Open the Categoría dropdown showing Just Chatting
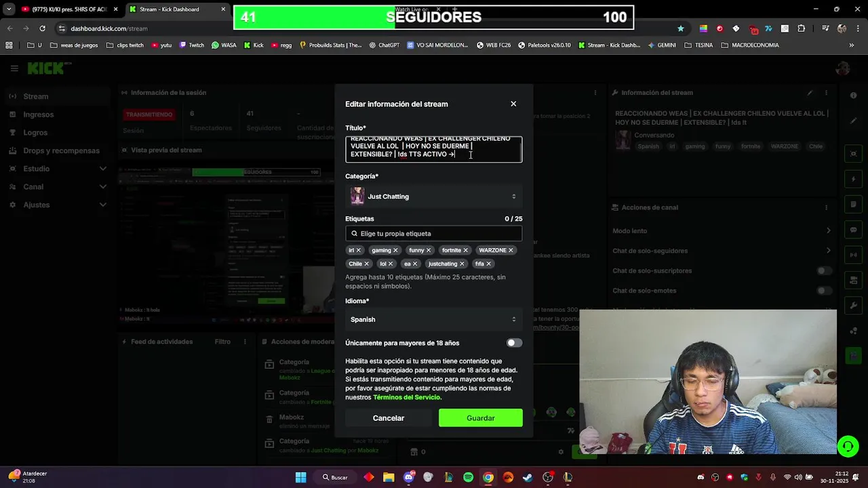 coord(433,197)
